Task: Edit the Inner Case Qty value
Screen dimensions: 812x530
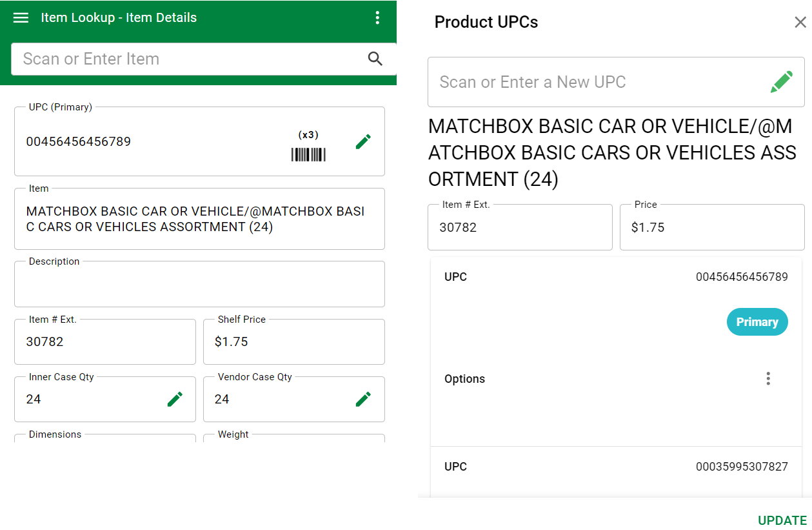Action: [x=175, y=399]
